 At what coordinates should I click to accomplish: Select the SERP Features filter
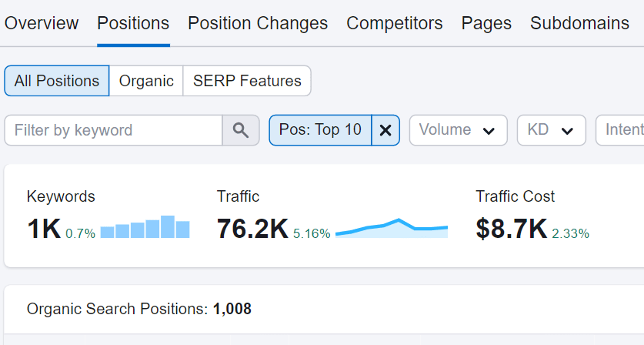[x=247, y=81]
